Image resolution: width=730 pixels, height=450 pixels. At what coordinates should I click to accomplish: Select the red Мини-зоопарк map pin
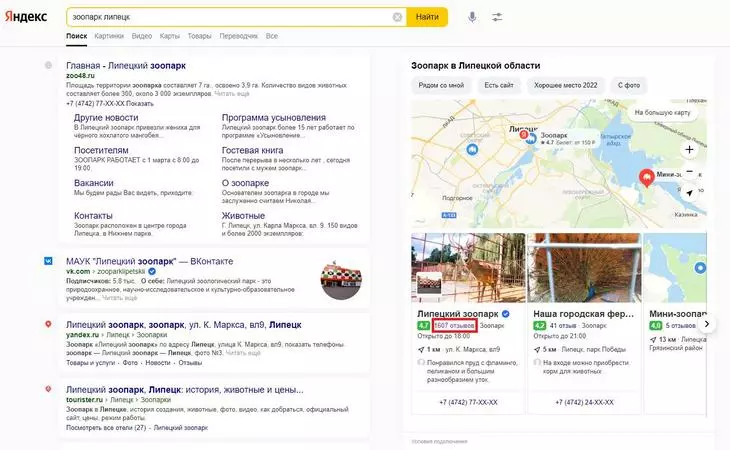pyautogui.click(x=646, y=178)
